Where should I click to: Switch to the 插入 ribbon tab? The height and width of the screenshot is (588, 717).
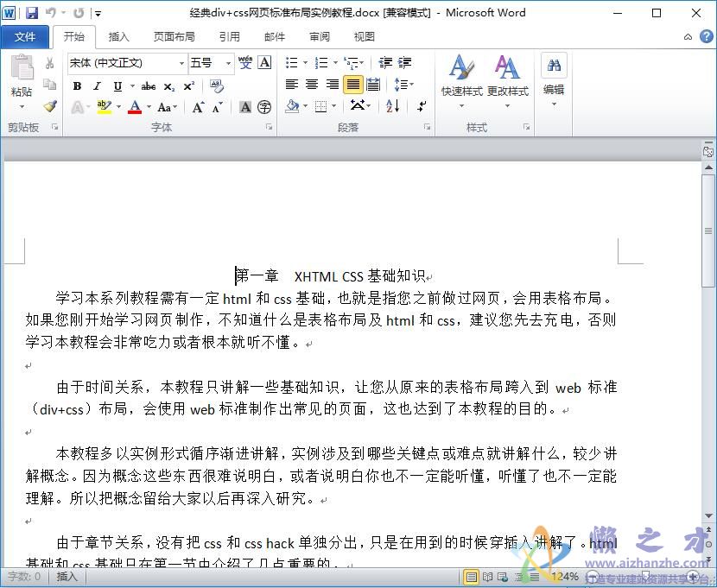point(118,36)
